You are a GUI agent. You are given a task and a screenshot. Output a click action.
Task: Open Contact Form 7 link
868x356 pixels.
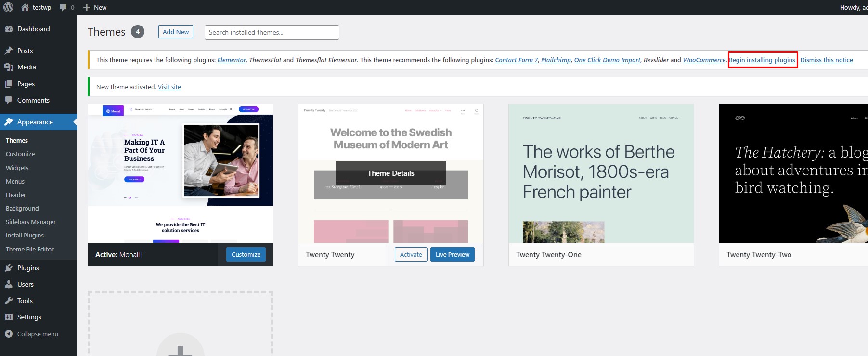tap(517, 60)
